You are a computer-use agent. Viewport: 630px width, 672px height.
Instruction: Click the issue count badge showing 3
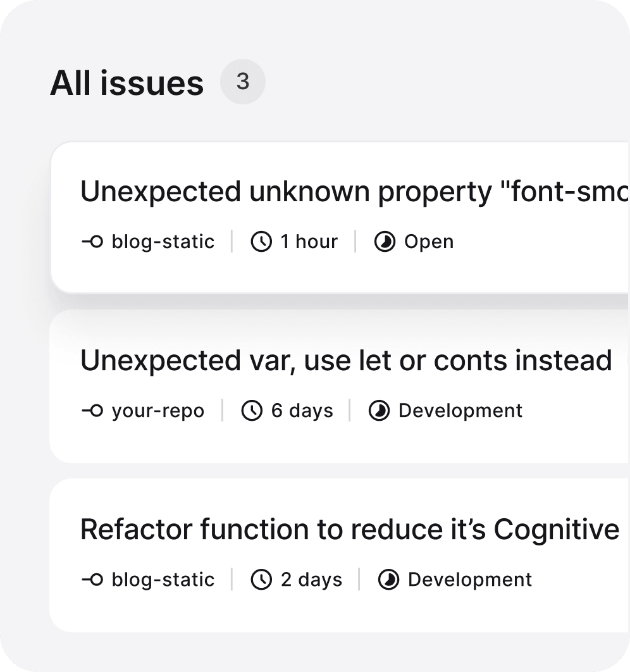tap(243, 81)
